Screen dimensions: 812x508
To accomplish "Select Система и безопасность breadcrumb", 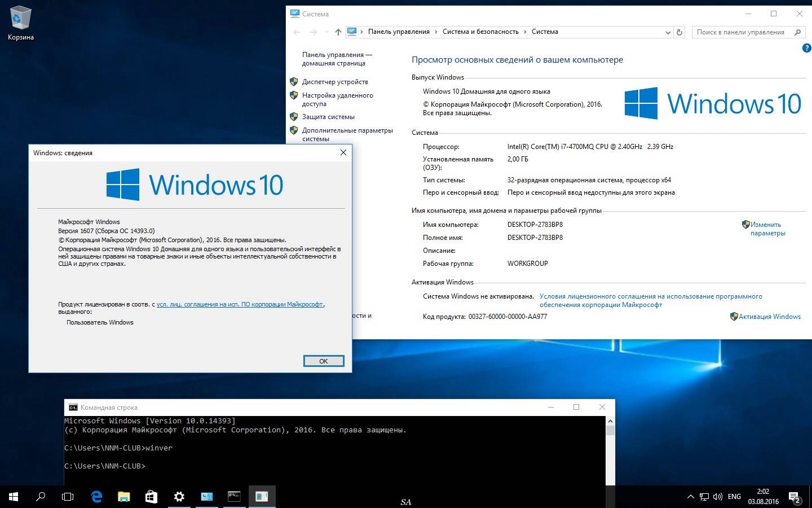I will pyautogui.click(x=480, y=32).
